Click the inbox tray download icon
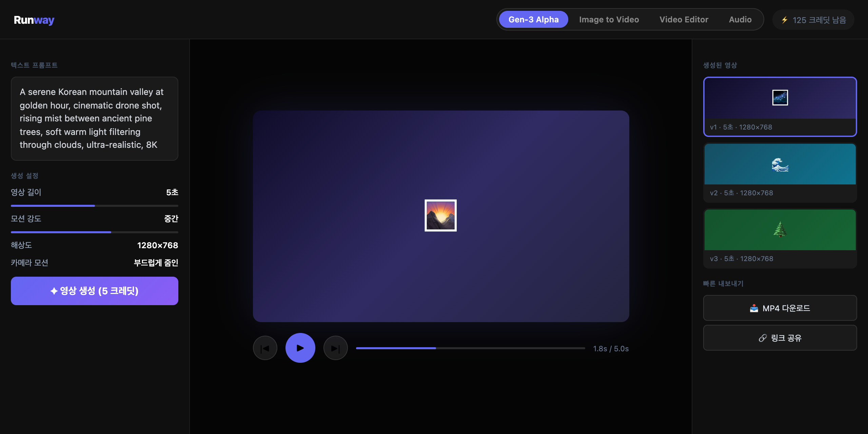The width and height of the screenshot is (868, 434). pyautogui.click(x=754, y=308)
